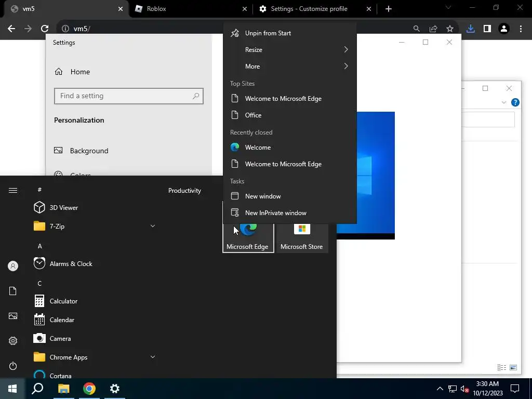Click the A letter header
The height and width of the screenshot is (399, 532).
[39, 246]
